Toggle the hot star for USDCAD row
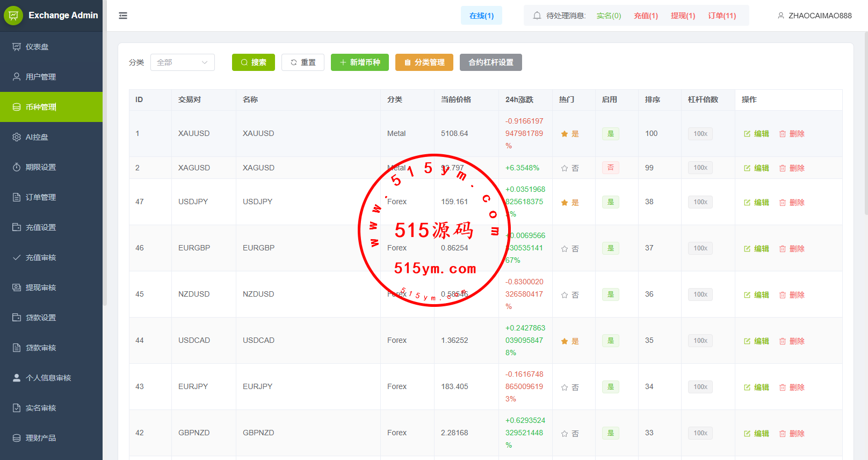Viewport: 868px width, 460px height. 565,341
